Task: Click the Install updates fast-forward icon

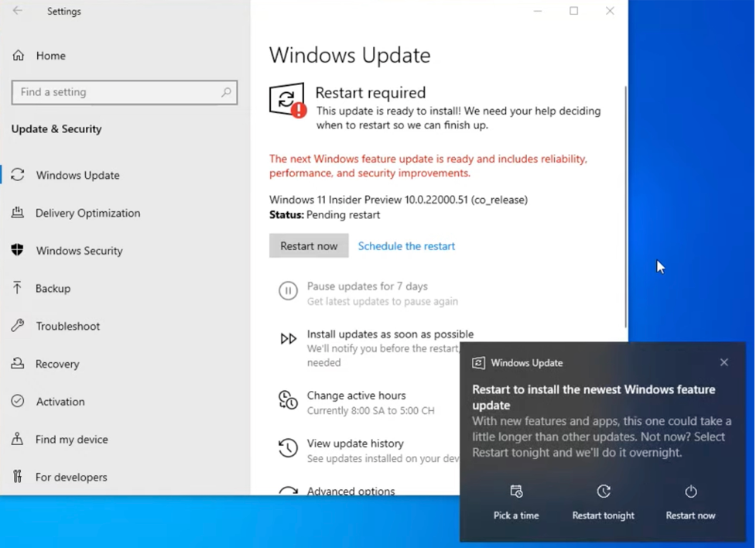Action: coord(288,339)
